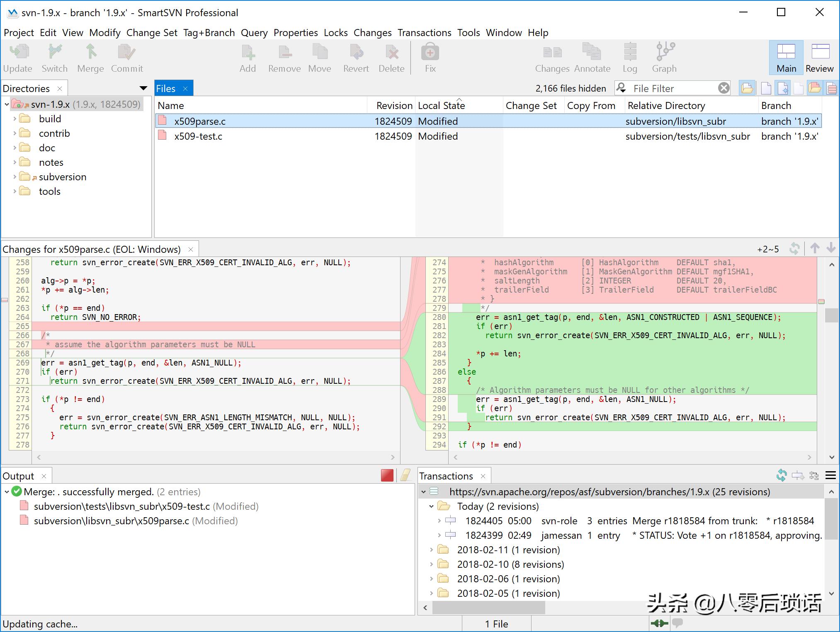Toggle unchanged files display button

(x=766, y=88)
